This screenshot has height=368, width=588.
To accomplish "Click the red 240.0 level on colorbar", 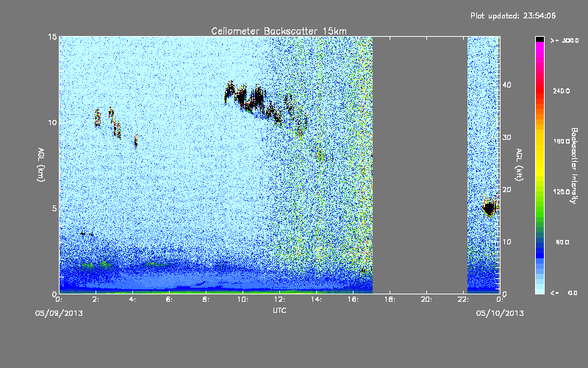I will 539,91.
